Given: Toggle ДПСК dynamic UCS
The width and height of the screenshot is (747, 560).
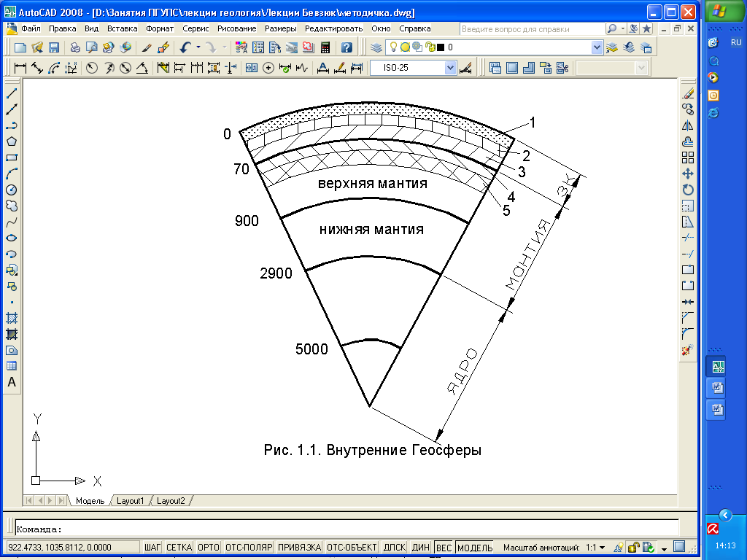Looking at the screenshot, I should (395, 547).
